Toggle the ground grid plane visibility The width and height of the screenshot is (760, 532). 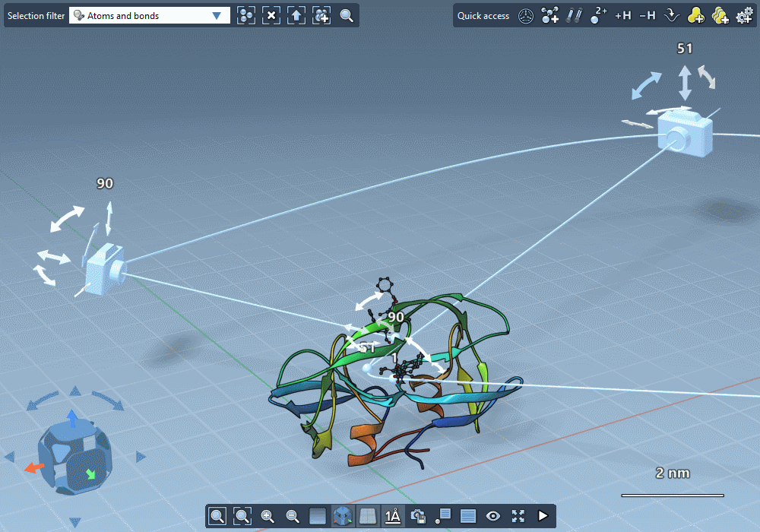tap(368, 516)
